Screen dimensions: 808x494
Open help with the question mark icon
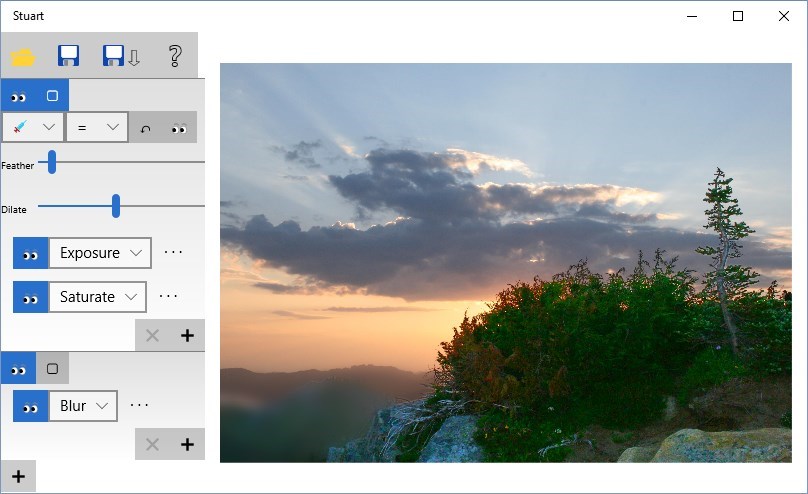click(175, 56)
